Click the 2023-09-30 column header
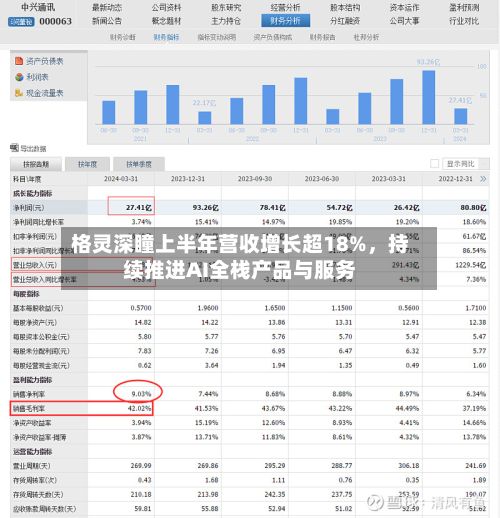The image size is (500, 518). pos(255,179)
